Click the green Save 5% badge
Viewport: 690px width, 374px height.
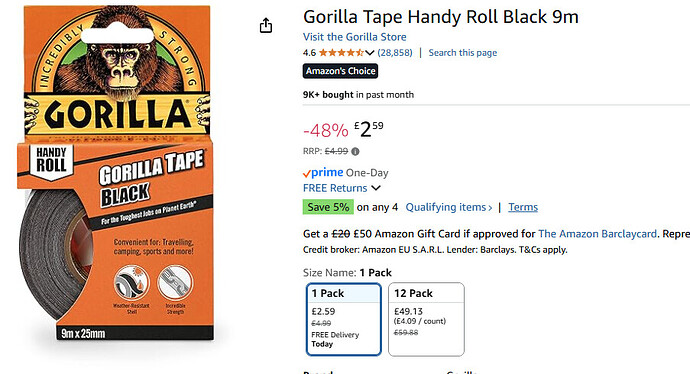coord(328,207)
